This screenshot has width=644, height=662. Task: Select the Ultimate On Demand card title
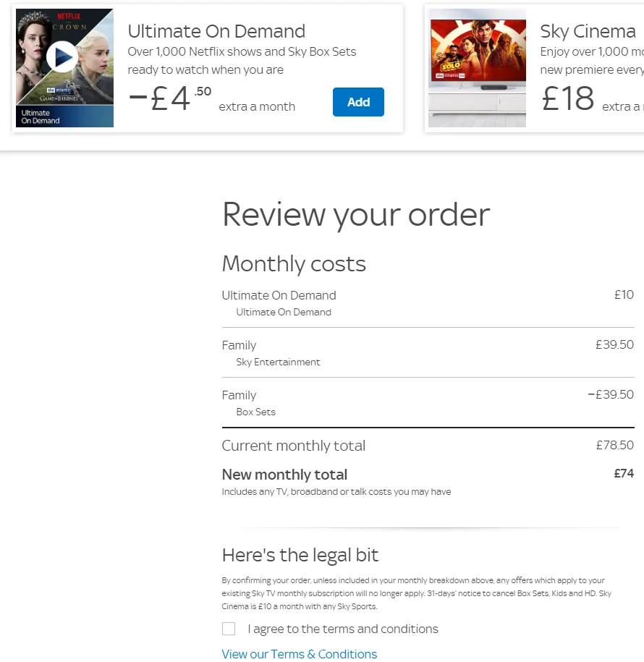216,31
